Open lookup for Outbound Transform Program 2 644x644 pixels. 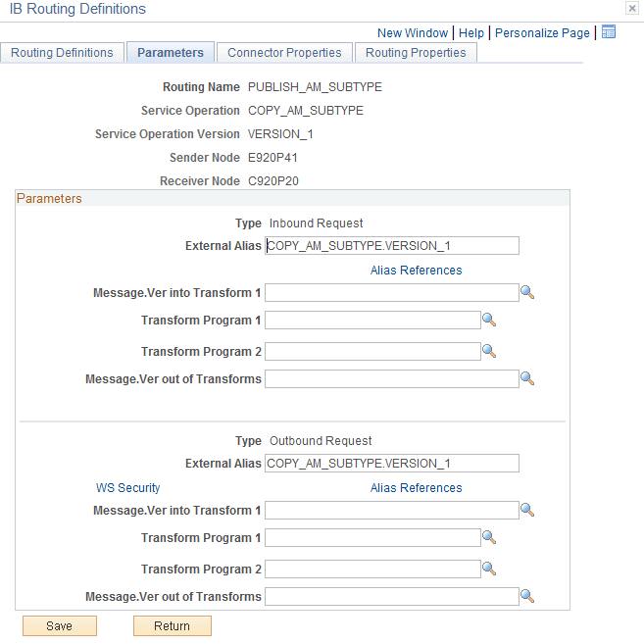tap(489, 569)
